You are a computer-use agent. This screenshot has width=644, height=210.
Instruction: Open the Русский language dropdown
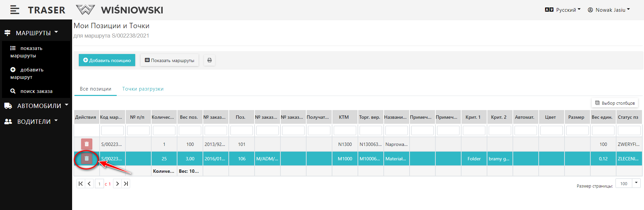click(x=563, y=10)
